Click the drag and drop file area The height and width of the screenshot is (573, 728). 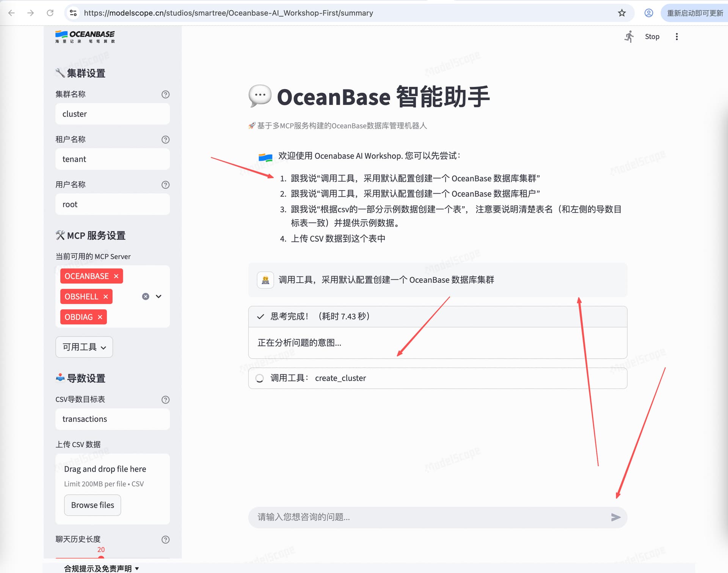(113, 489)
